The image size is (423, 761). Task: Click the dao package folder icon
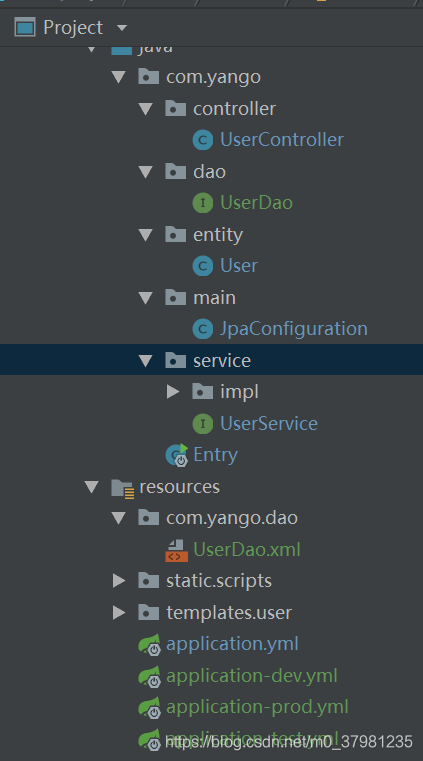[176, 171]
